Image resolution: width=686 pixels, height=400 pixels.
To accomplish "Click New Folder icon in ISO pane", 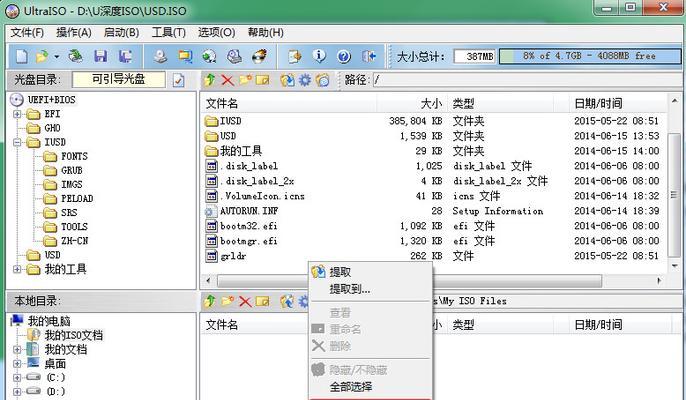I will click(x=245, y=80).
